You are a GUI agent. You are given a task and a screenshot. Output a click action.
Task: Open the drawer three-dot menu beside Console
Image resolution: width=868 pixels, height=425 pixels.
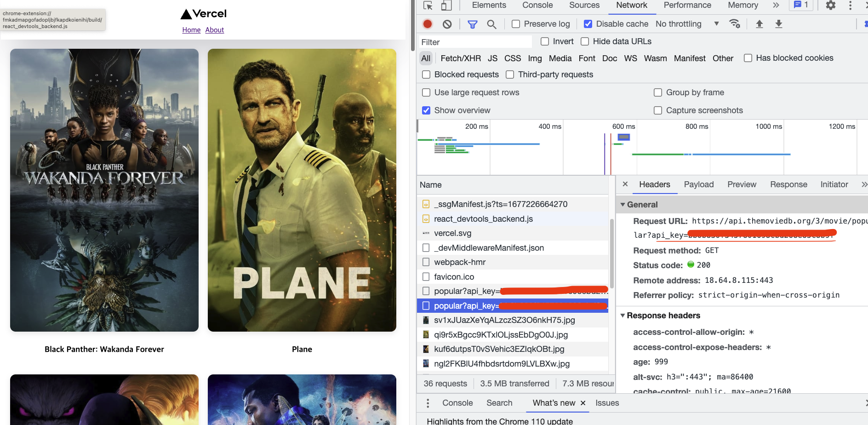point(428,403)
